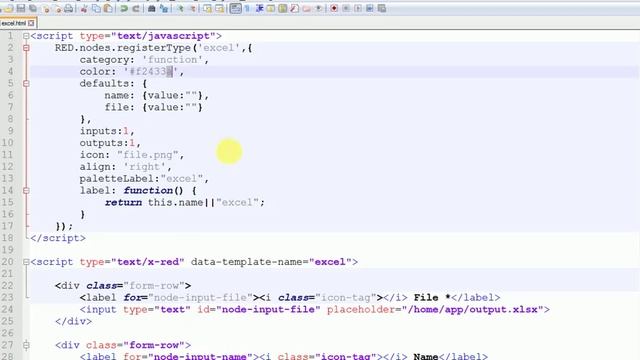Click "node-input-file" id on line 24
The image size is (640, 360).
tap(268, 309)
